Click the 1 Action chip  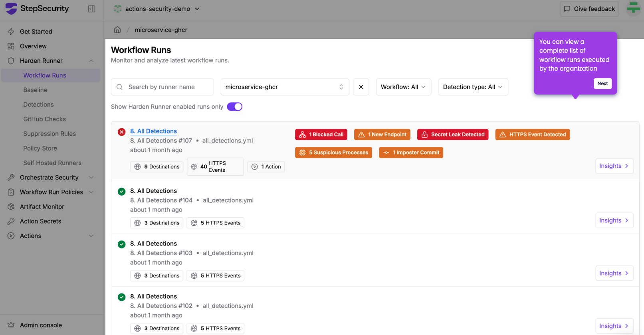(x=266, y=167)
